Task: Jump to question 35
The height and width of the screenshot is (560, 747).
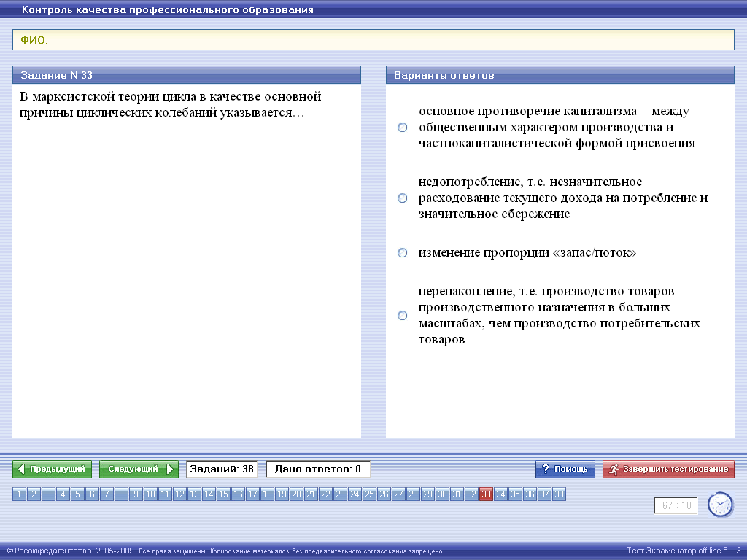Action: [x=516, y=494]
